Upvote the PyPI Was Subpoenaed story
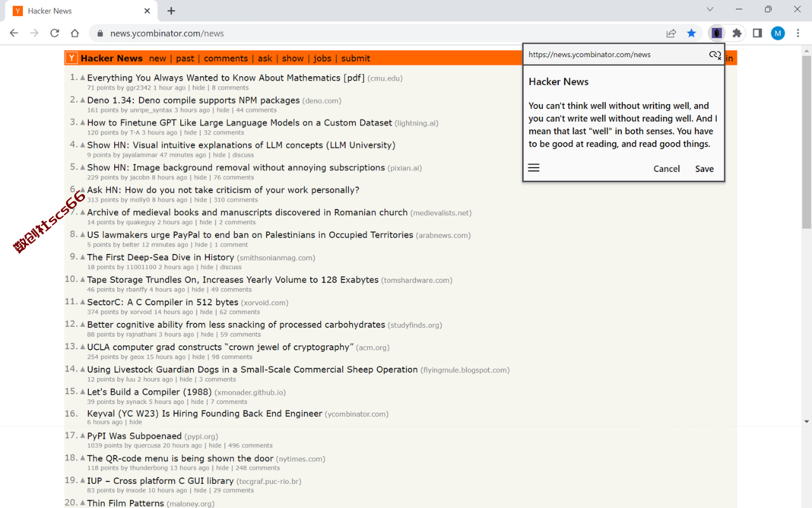812x508 pixels. pos(82,436)
